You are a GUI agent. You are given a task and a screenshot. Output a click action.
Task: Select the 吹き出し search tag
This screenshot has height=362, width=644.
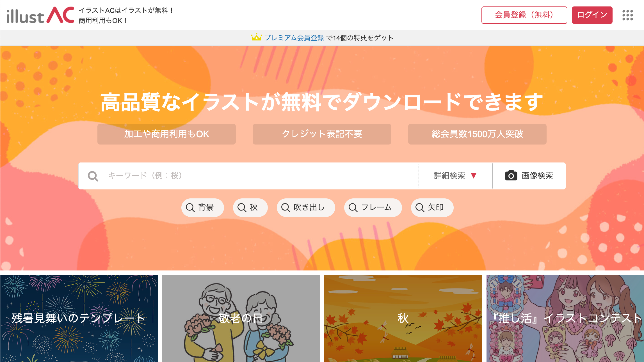point(306,208)
